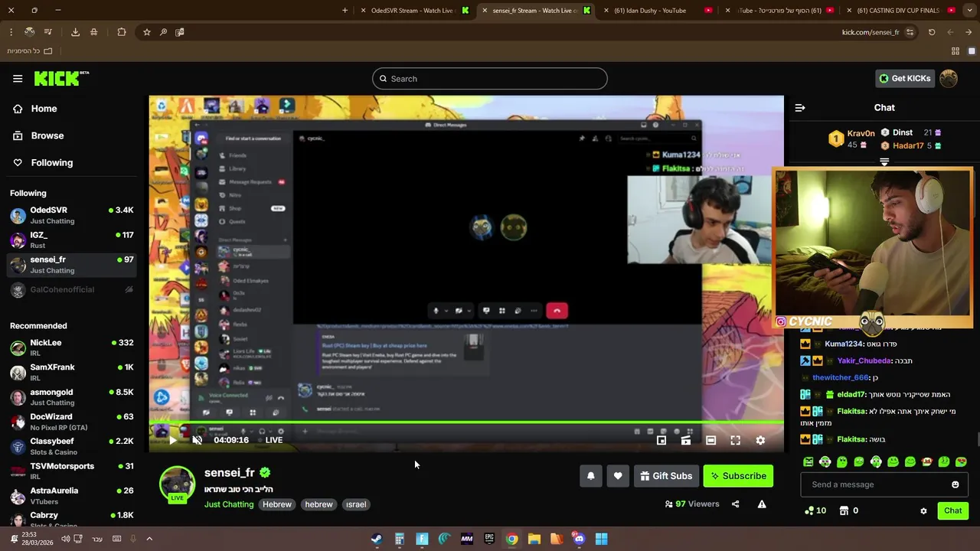Open Chrome from the taskbar

click(x=511, y=539)
